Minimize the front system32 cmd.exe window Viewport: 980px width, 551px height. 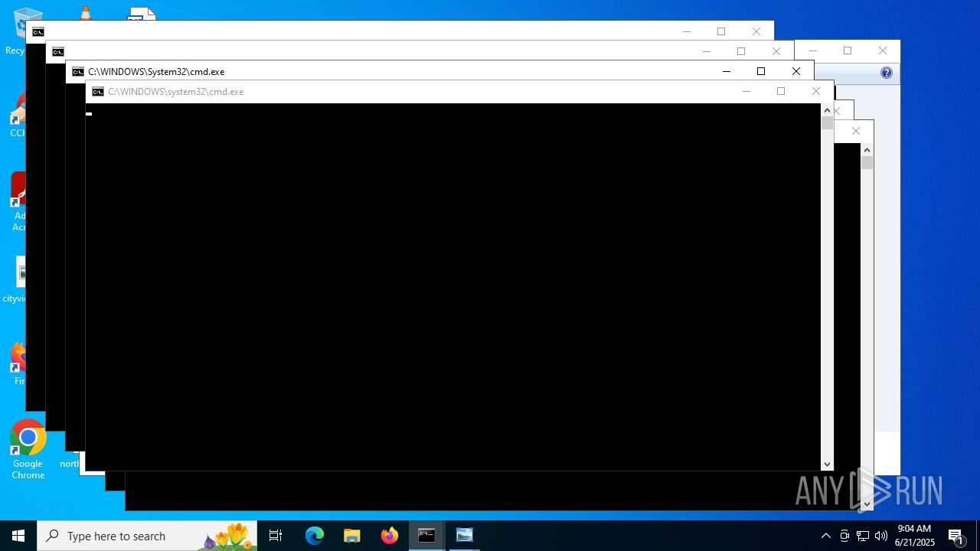tap(746, 92)
